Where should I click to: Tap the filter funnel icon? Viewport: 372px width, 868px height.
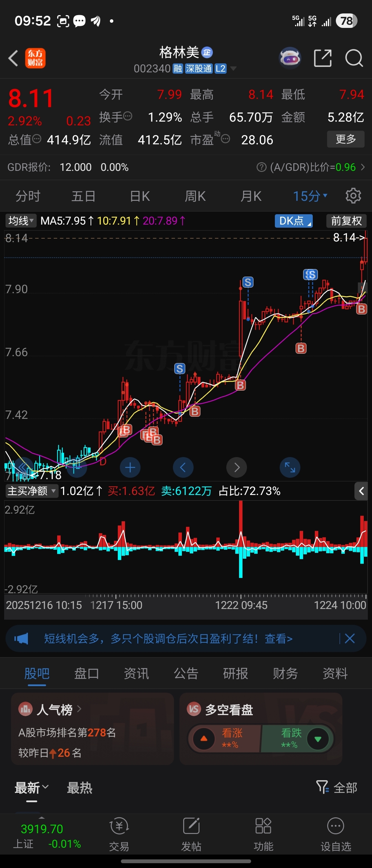(x=322, y=787)
